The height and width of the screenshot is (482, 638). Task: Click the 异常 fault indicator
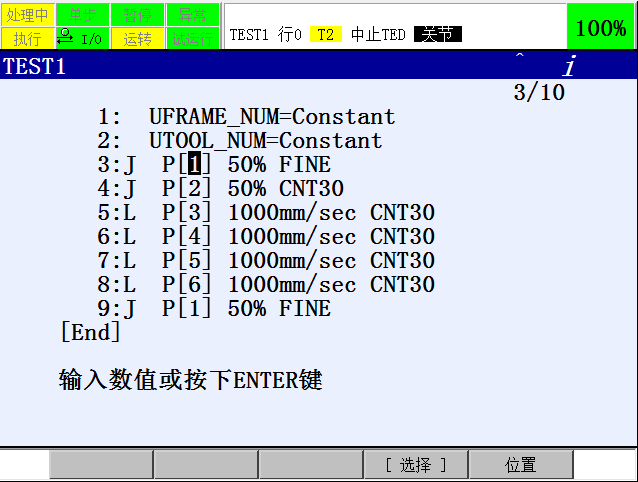click(192, 15)
